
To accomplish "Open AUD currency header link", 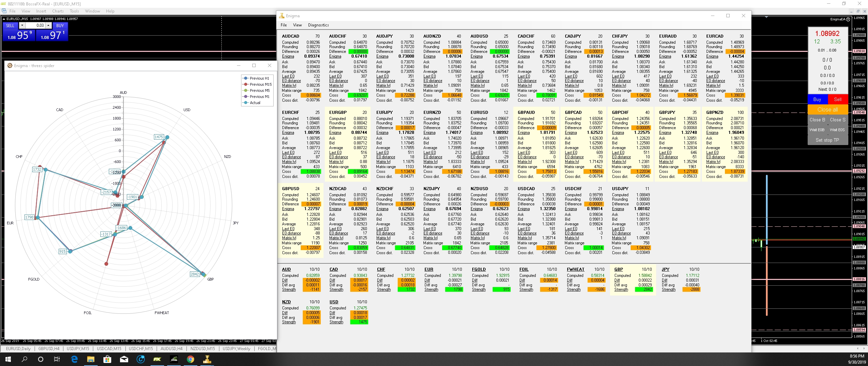I will pos(287,269).
